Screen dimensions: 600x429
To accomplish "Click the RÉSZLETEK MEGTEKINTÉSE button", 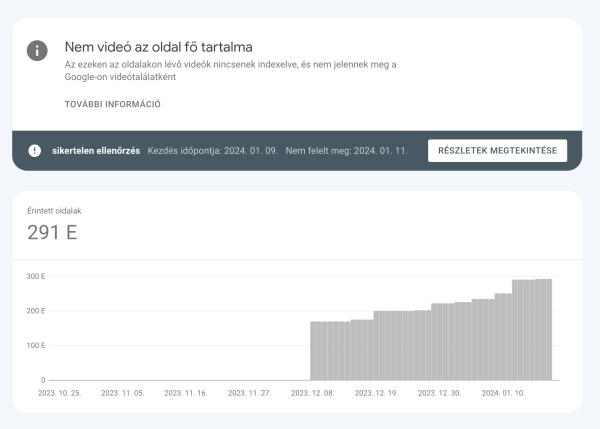I will [x=497, y=150].
